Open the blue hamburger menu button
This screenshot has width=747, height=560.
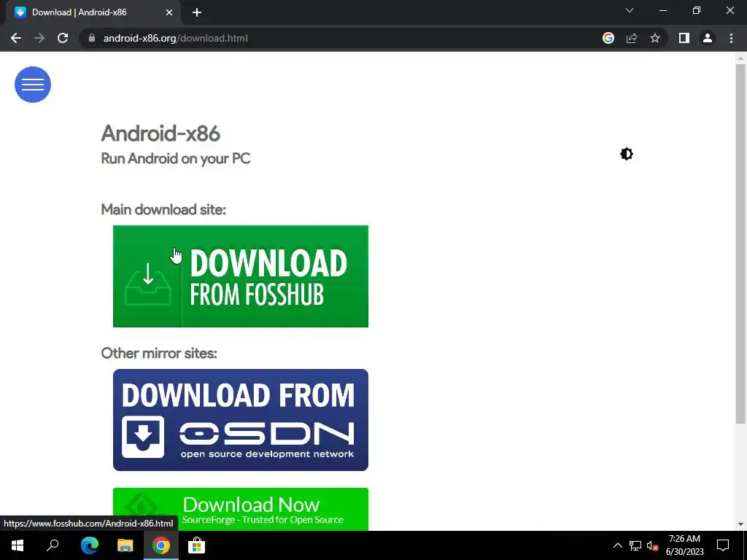33,85
